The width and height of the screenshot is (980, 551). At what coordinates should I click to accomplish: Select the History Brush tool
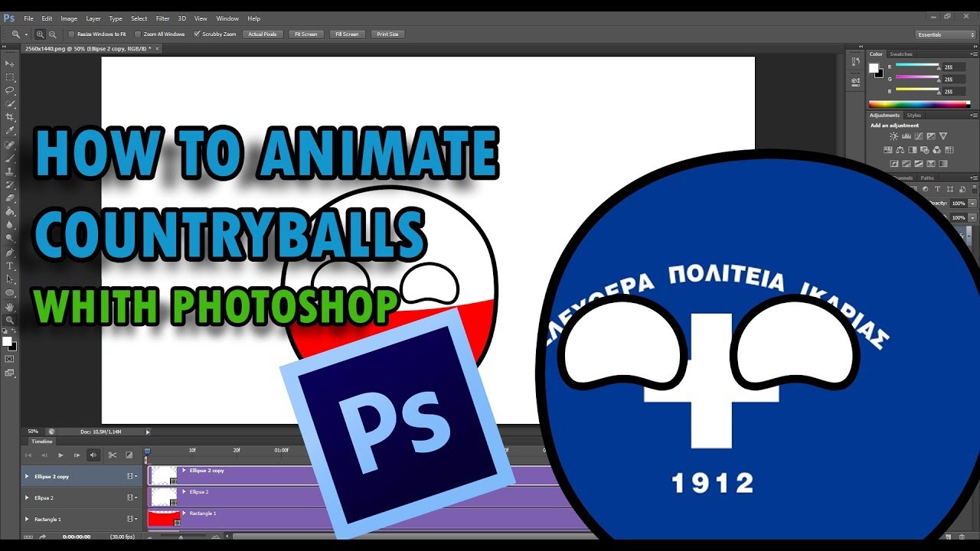point(10,184)
